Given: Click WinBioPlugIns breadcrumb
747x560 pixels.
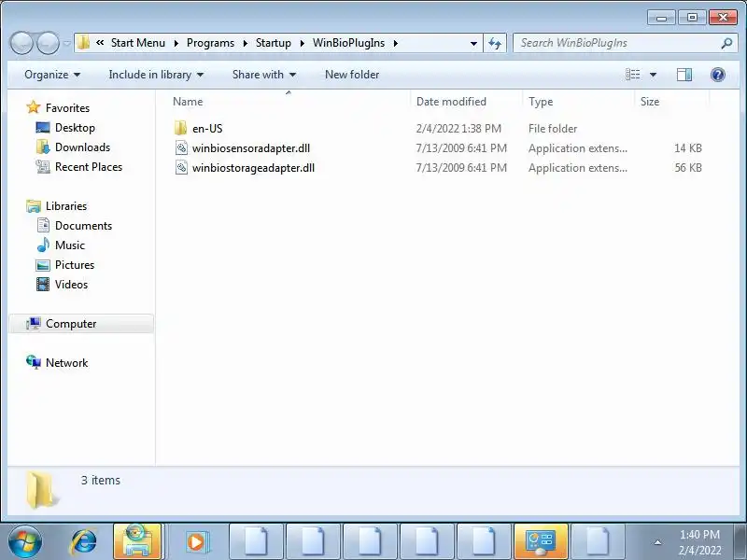Looking at the screenshot, I should (348, 43).
